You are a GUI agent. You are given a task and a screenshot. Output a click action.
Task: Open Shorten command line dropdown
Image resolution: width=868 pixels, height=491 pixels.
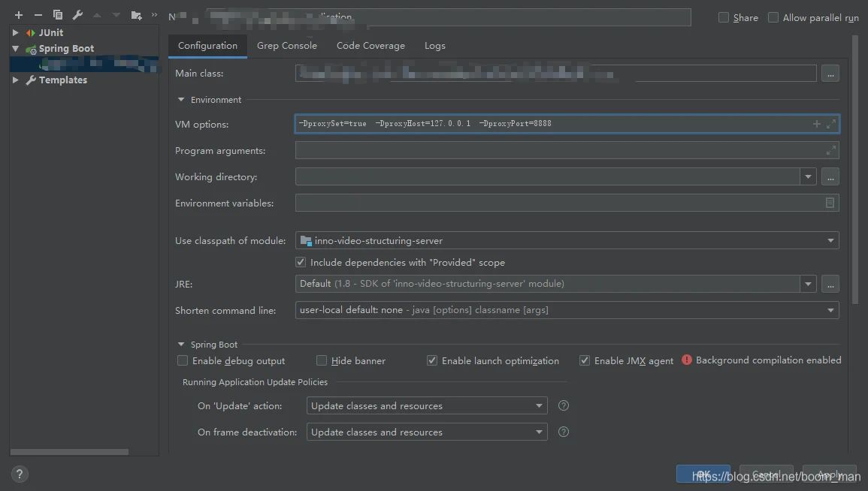click(x=830, y=310)
